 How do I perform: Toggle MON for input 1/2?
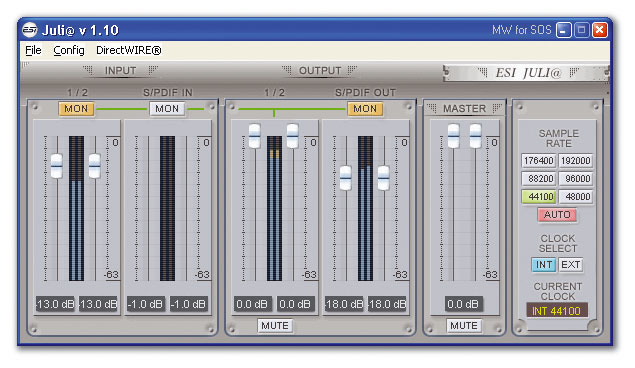point(76,108)
